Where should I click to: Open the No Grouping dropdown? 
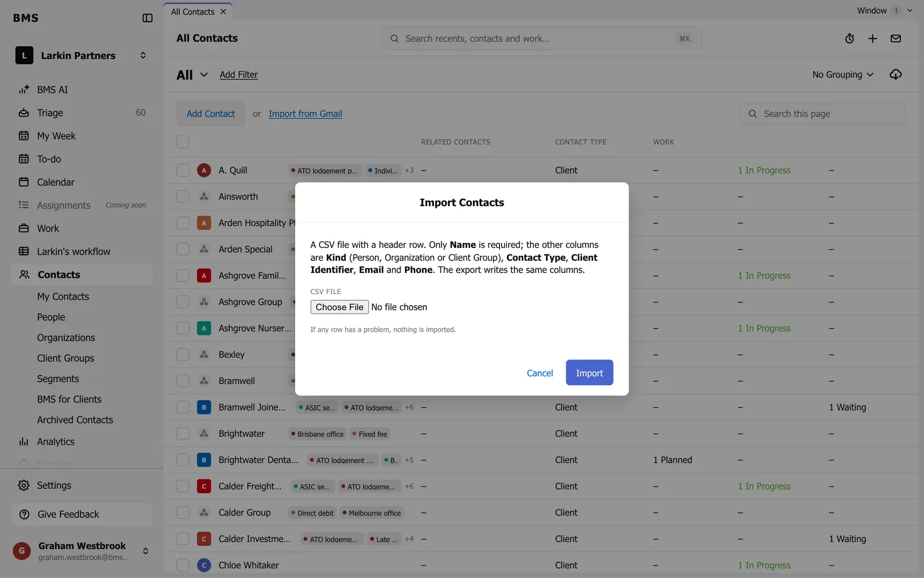843,74
